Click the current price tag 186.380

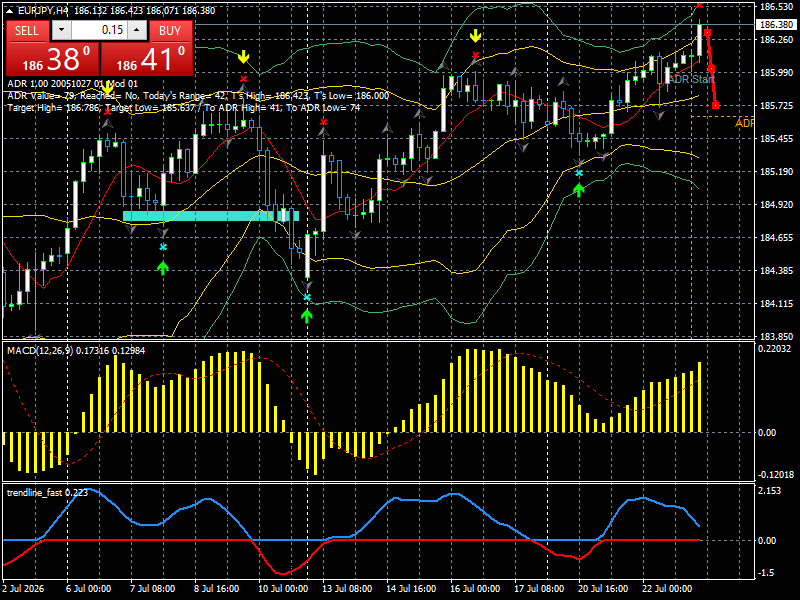point(776,24)
